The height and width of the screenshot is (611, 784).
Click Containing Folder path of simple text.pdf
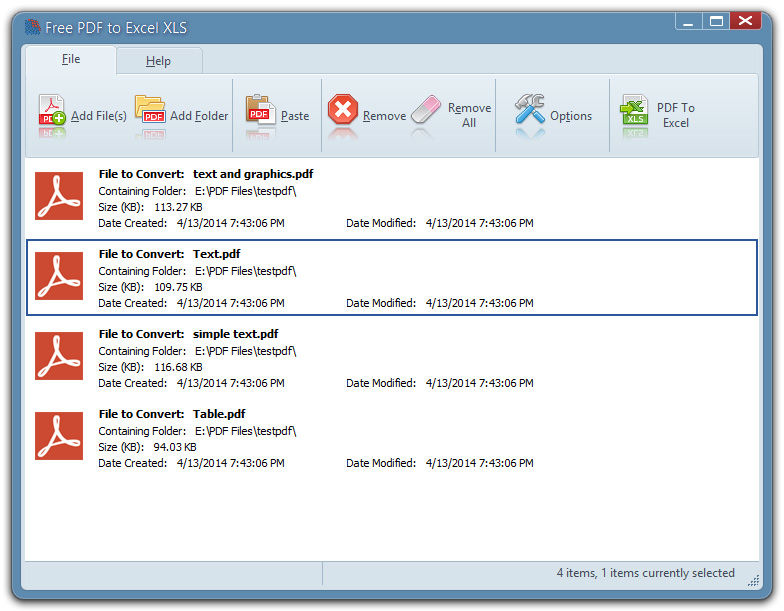pyautogui.click(x=246, y=351)
